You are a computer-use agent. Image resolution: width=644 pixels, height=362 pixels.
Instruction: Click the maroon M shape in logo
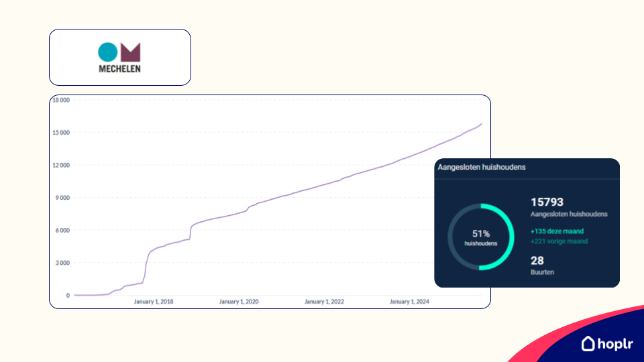click(131, 53)
